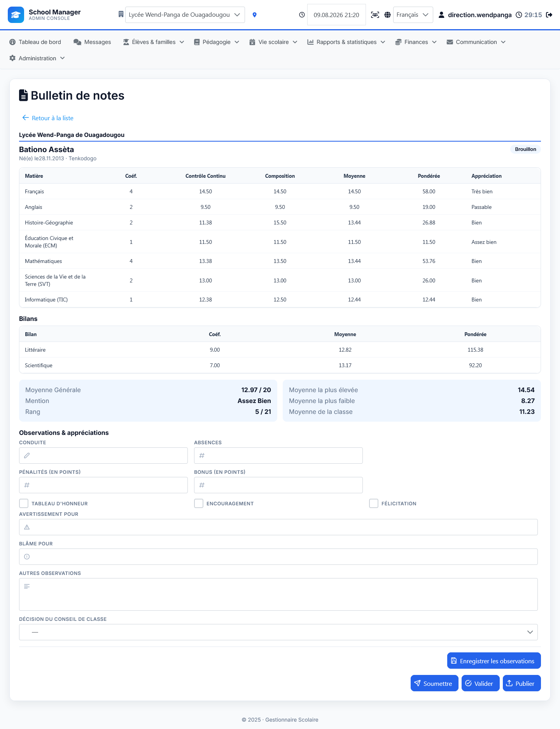The image size is (560, 729).
Task: Open Décision du conseil de classe dropdown
Action: point(278,632)
